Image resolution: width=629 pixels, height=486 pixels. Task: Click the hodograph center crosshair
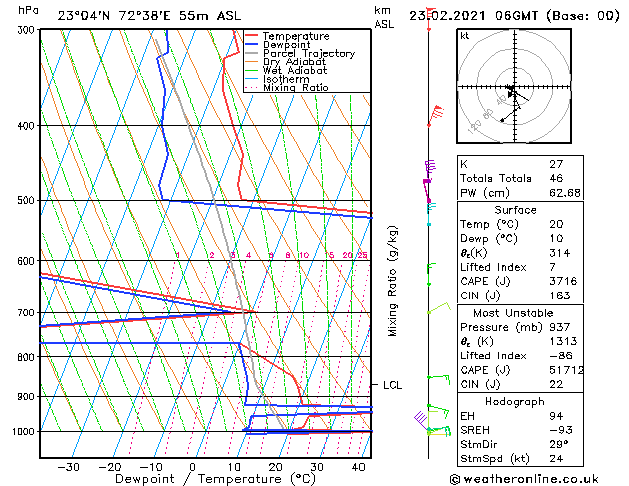pos(514,86)
